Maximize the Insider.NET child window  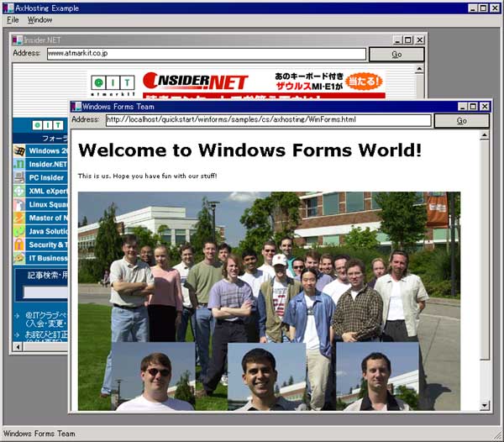pos(408,39)
